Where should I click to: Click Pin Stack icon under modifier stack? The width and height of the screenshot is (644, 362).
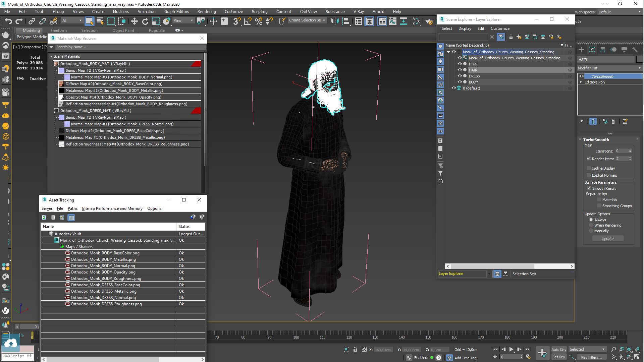pyautogui.click(x=581, y=122)
